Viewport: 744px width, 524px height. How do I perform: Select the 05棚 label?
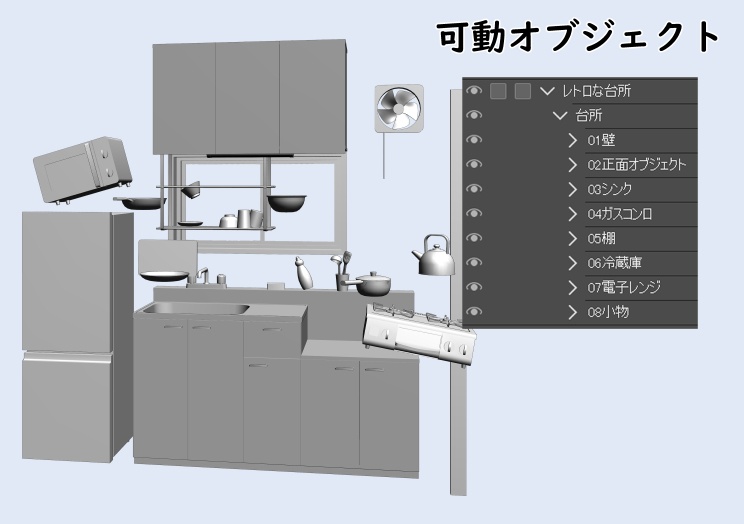point(601,238)
